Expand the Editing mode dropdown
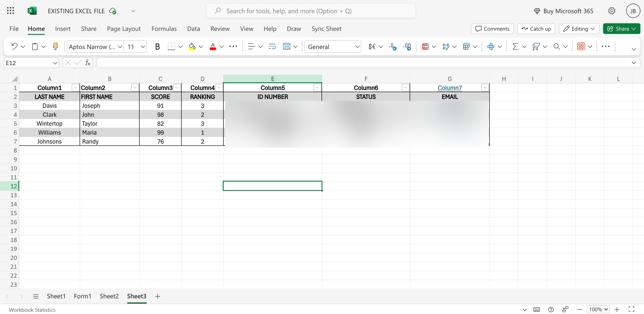 point(579,29)
